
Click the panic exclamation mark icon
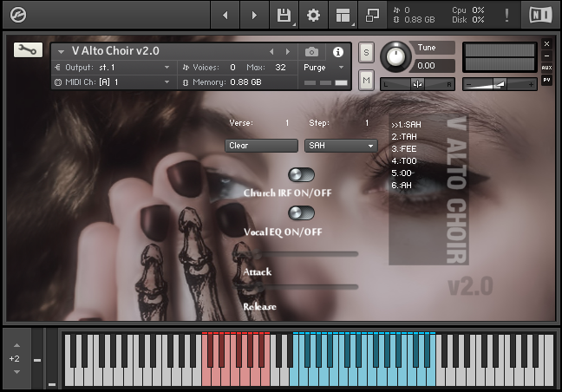click(x=506, y=15)
